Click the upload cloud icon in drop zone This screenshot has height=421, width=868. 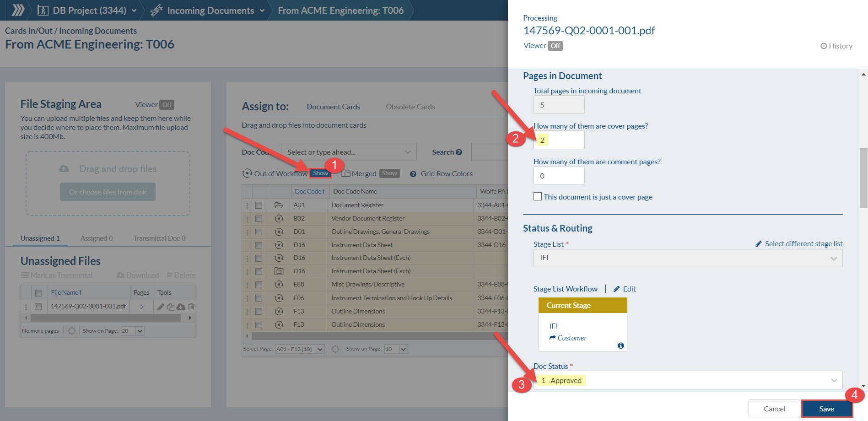[64, 169]
